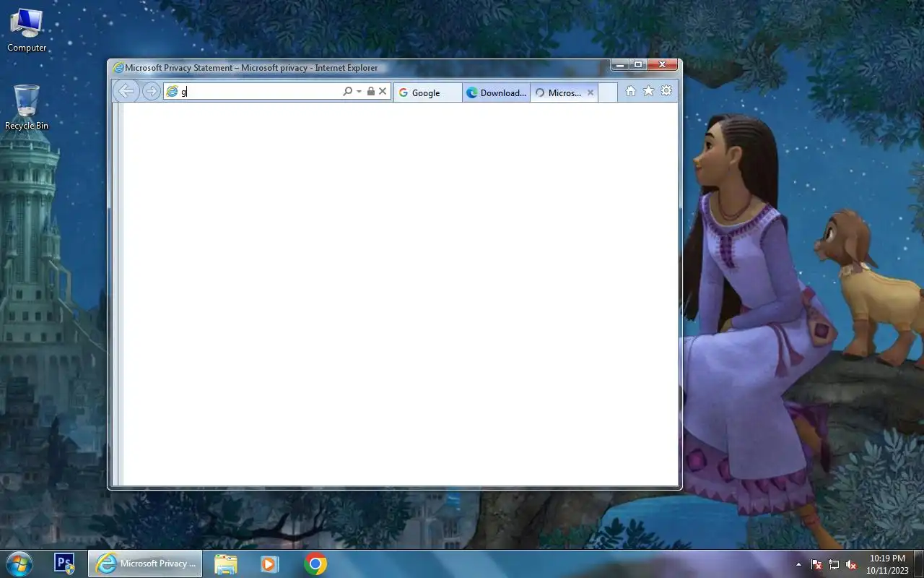Switch to the Download tab
The height and width of the screenshot is (578, 924).
click(x=496, y=92)
